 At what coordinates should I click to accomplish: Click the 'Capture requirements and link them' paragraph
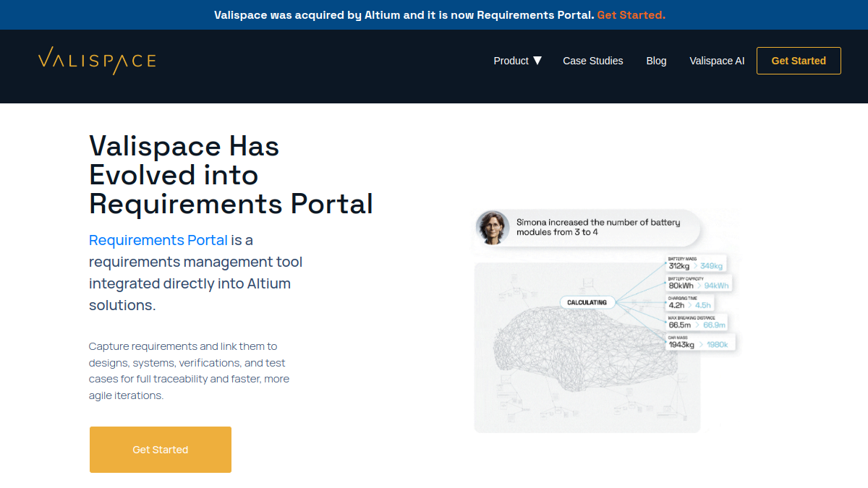[x=190, y=371]
